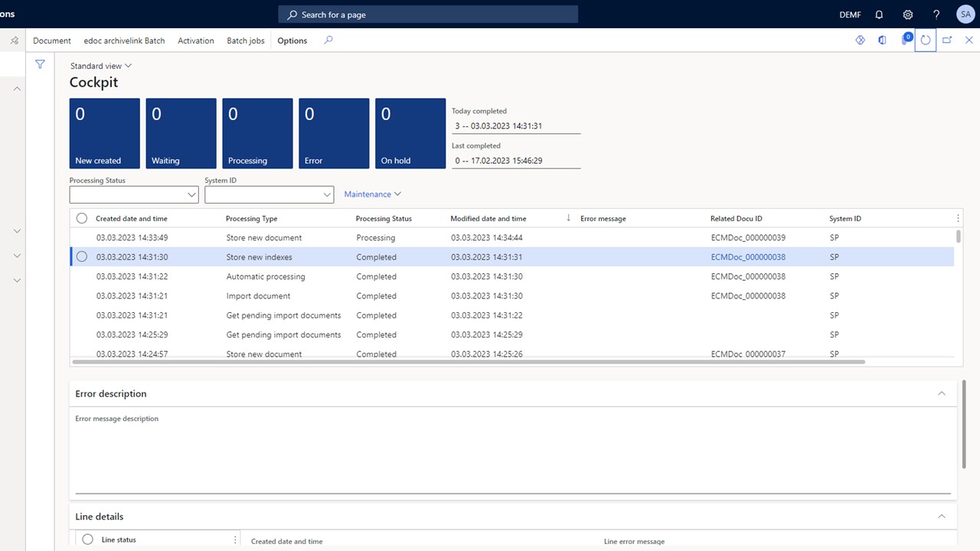Click the search icon in action pane
Viewport: 980px width, 551px height.
pos(328,41)
